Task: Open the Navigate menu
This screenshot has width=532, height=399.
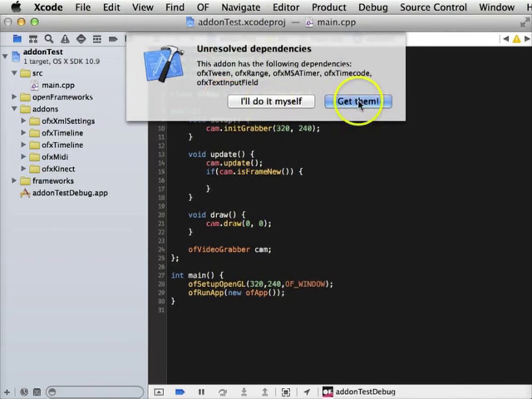Action: [x=241, y=8]
